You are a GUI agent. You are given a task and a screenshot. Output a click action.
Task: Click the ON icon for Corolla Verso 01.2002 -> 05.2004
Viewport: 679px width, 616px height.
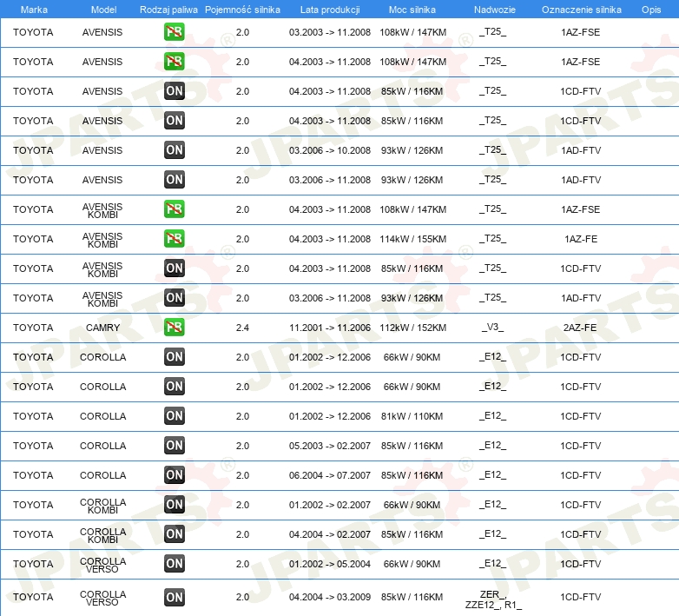click(174, 563)
